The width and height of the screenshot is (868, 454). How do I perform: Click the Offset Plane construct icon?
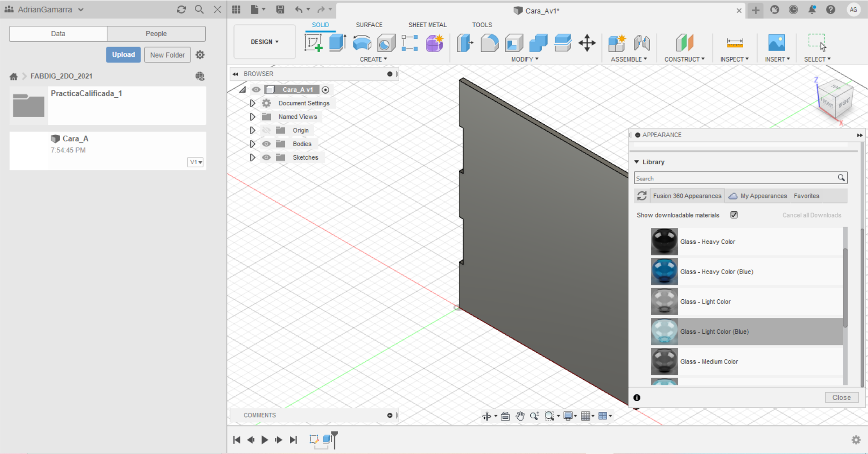(684, 43)
